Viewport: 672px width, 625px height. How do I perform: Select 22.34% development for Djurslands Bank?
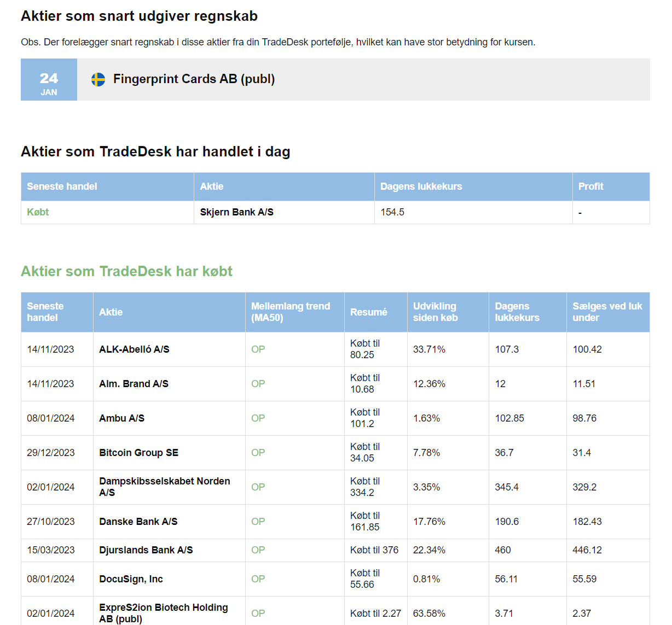pos(429,550)
